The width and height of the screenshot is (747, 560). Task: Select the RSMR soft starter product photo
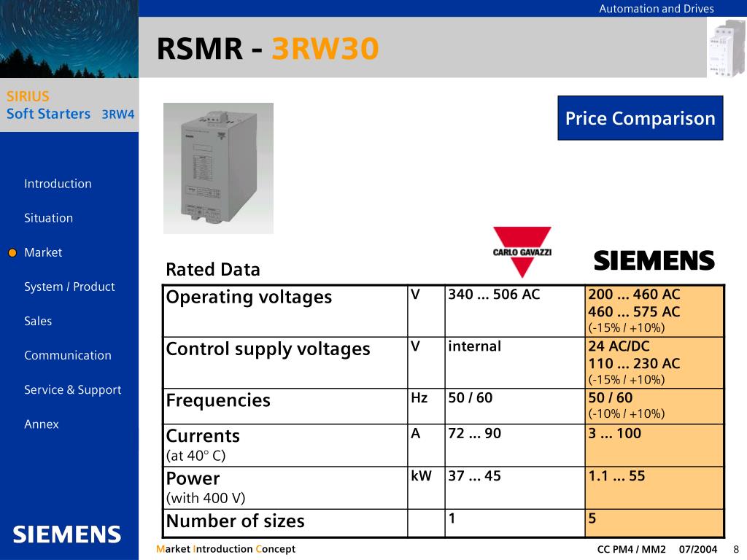(218, 168)
